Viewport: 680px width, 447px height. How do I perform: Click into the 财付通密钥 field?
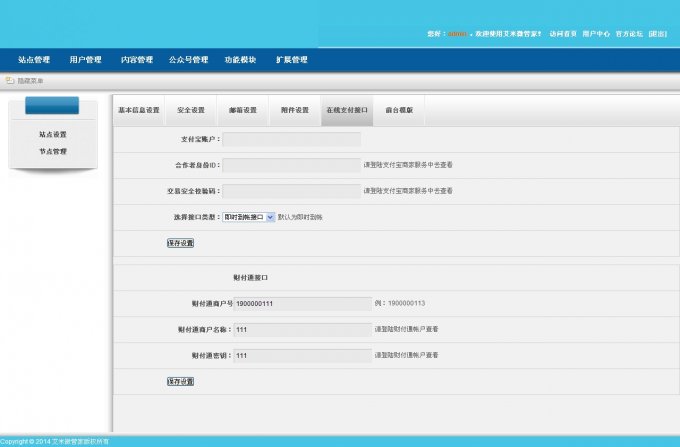pyautogui.click(x=303, y=356)
